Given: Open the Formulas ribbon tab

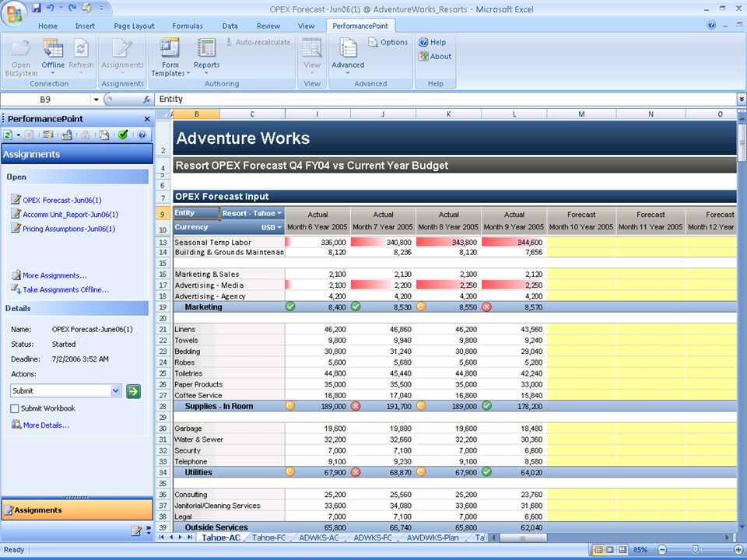Looking at the screenshot, I should click(x=188, y=26).
